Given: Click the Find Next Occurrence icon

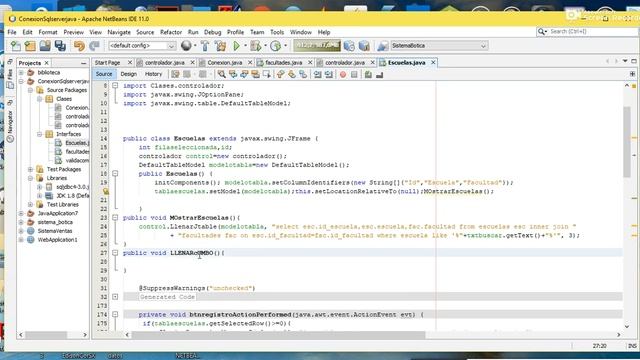Looking at the screenshot, I should coord(244,74).
